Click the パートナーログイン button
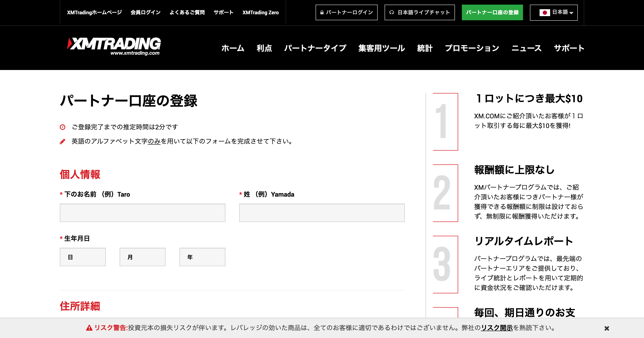 (347, 12)
